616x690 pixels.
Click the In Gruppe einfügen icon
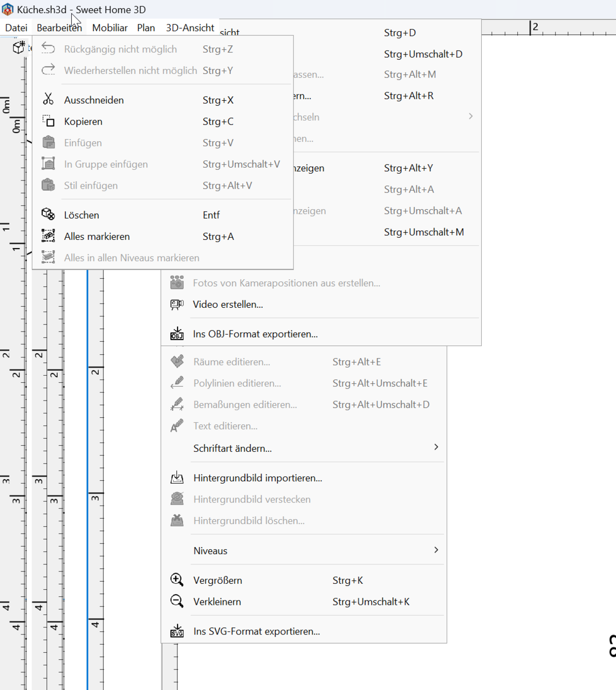click(49, 163)
